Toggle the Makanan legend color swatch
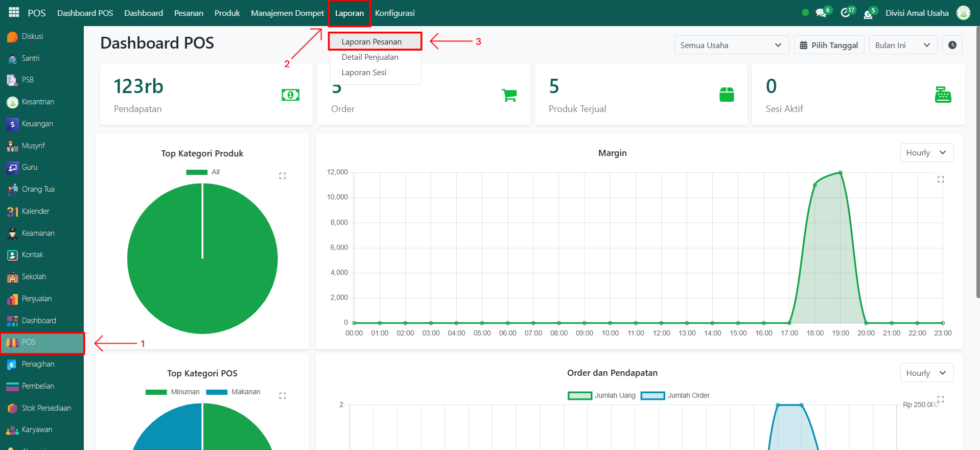The width and height of the screenshot is (980, 450). coord(217,392)
